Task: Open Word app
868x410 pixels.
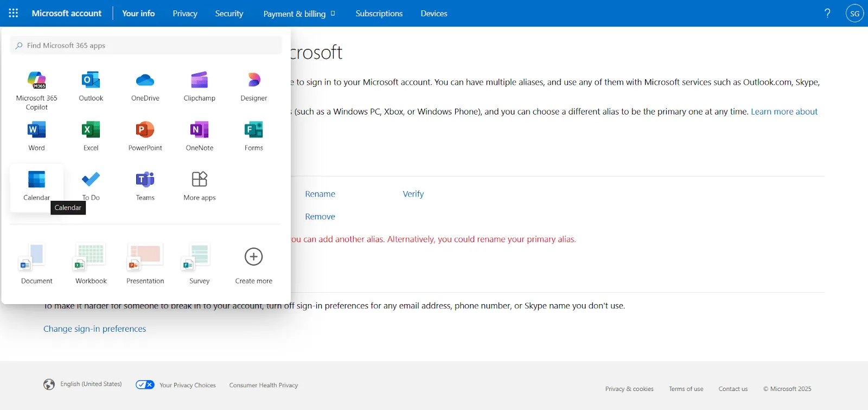Action: pyautogui.click(x=36, y=136)
